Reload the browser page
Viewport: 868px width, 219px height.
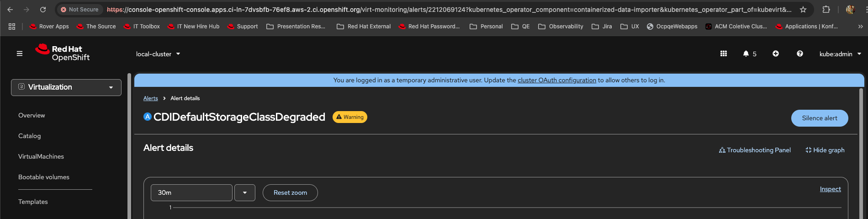(x=43, y=10)
